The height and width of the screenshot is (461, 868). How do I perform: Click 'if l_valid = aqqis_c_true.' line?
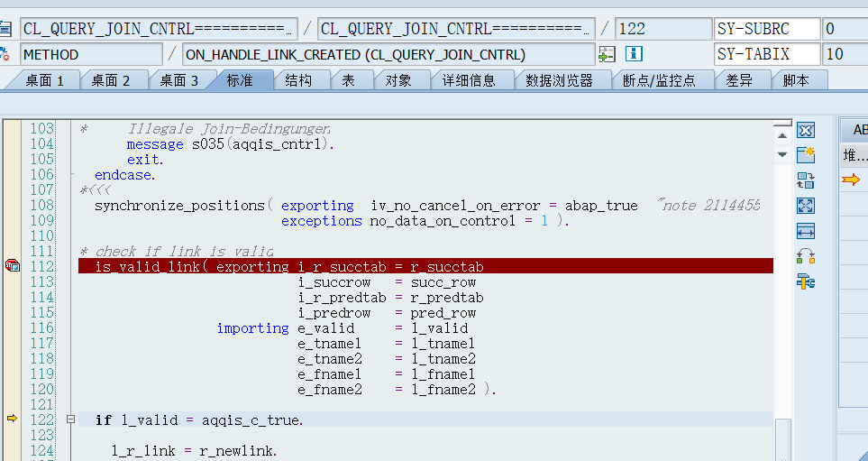pyautogui.click(x=199, y=420)
